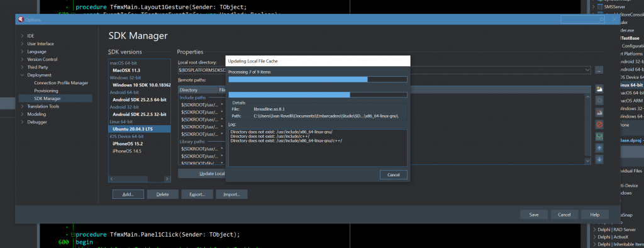The width and height of the screenshot is (644, 248).
Task: Expand the Delphi | RAD Server node
Action: point(594,230)
